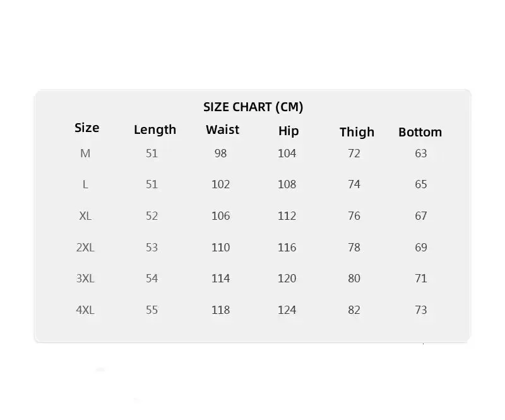Click the Thigh column header
This screenshot has width=505, height=420.
[x=357, y=131]
